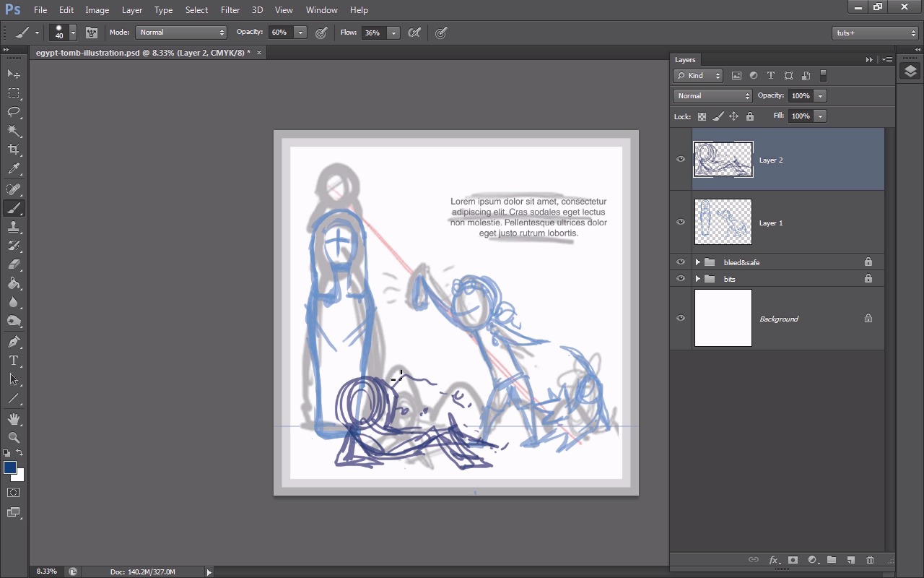Select the Horizontal Type tool
This screenshot has height=578, width=924.
pos(14,361)
